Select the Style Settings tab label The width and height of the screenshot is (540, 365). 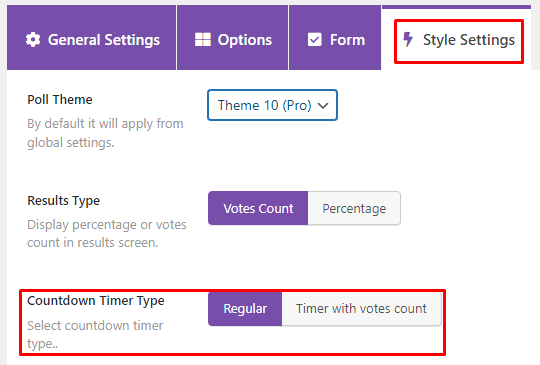tap(469, 40)
